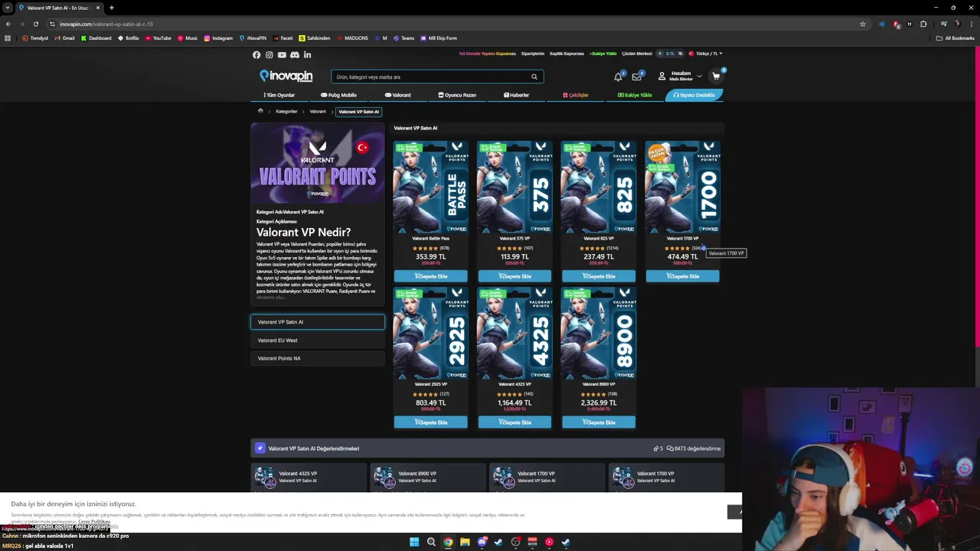
Task: Open Windows taskbar search
Action: (431, 542)
